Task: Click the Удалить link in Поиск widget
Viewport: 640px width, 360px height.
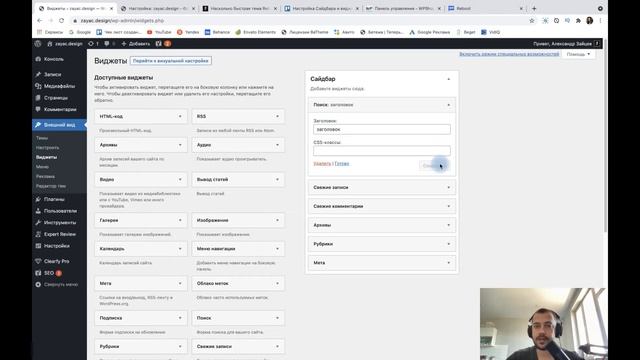Action: tap(322, 164)
